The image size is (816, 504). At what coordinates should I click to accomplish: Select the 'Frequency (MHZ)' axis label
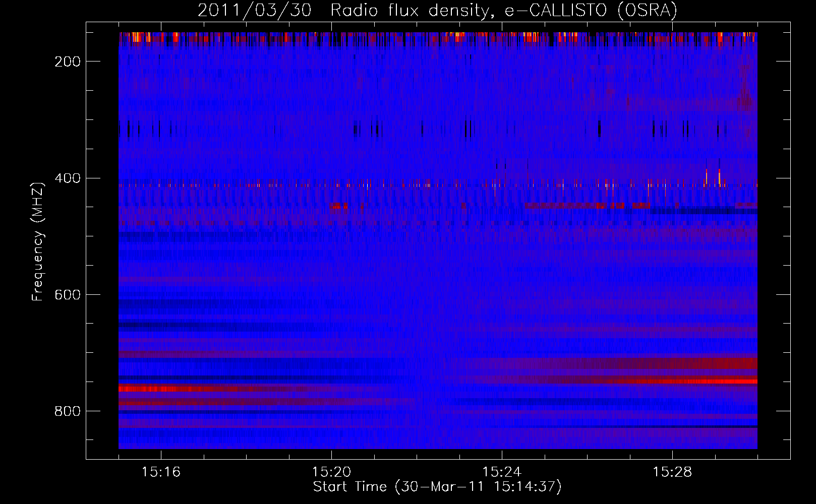click(38, 241)
